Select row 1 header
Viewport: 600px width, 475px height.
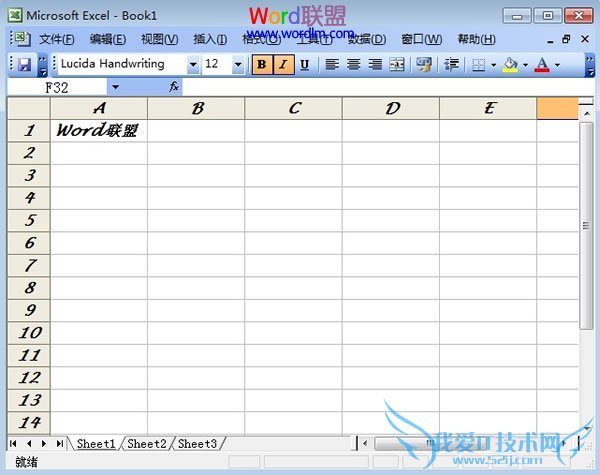pos(29,131)
